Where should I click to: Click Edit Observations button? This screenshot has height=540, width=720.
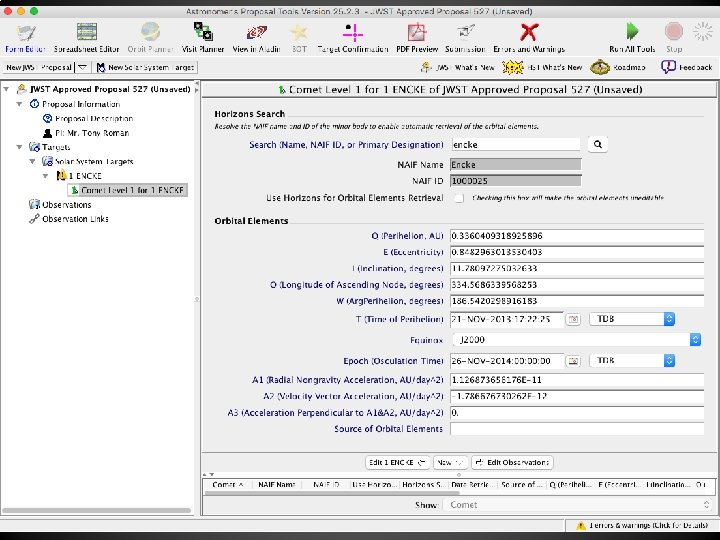point(512,462)
